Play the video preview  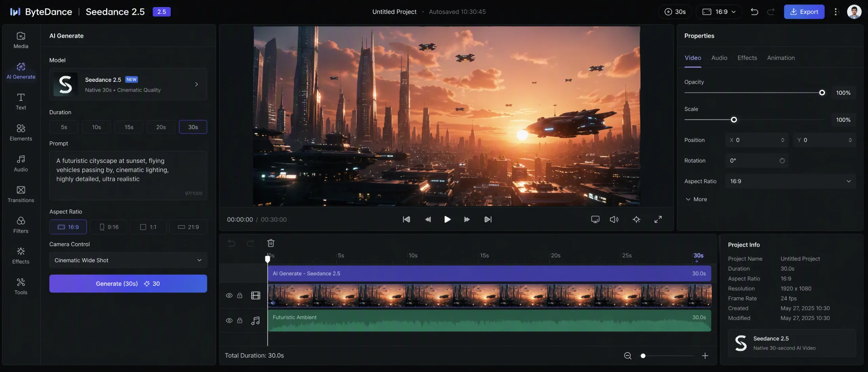tap(447, 219)
